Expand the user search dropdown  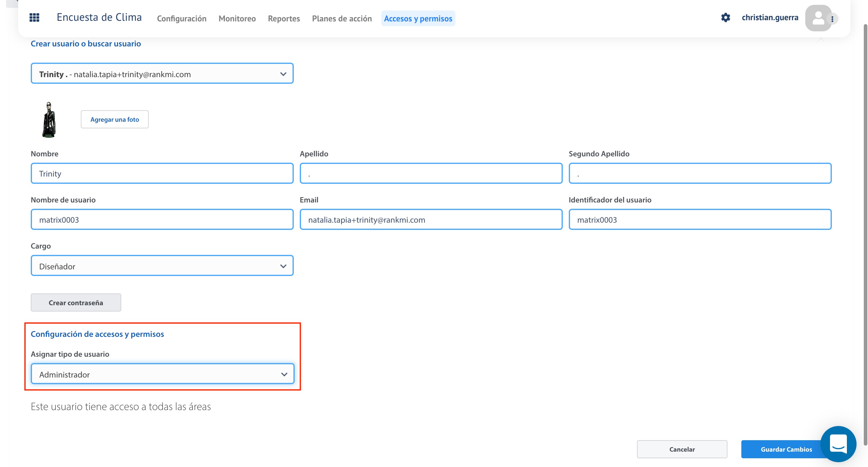[162, 74]
